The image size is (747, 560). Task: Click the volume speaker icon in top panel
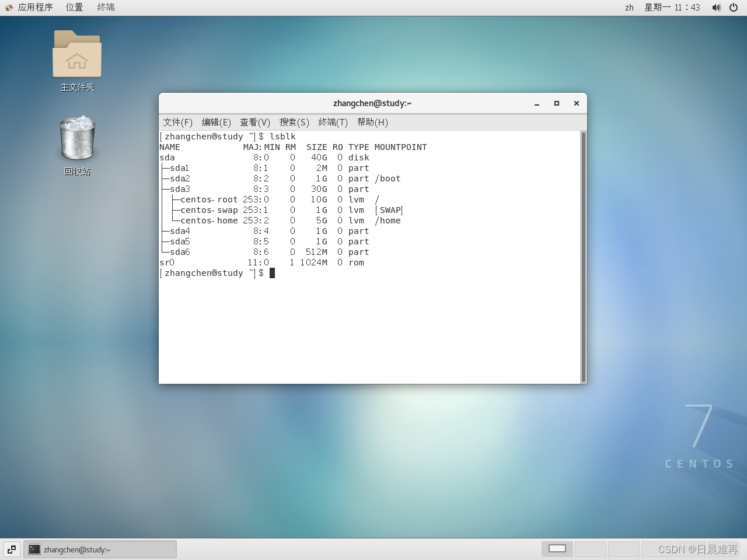716,8
